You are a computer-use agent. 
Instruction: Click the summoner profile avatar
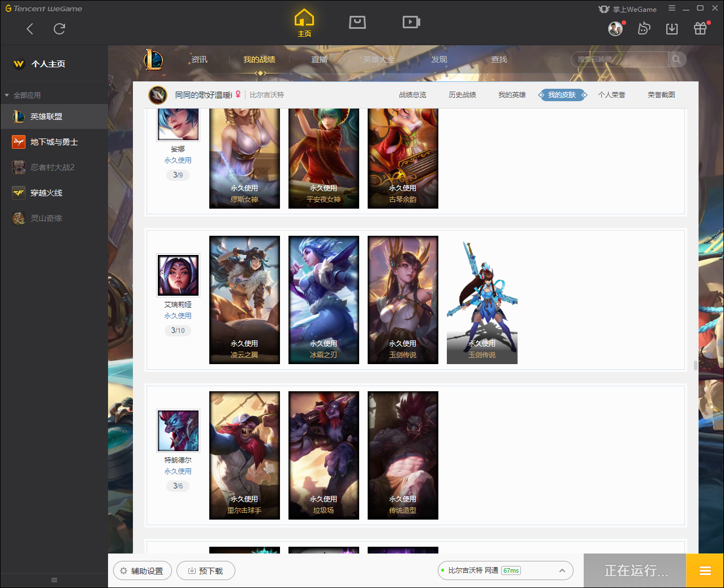click(x=158, y=95)
